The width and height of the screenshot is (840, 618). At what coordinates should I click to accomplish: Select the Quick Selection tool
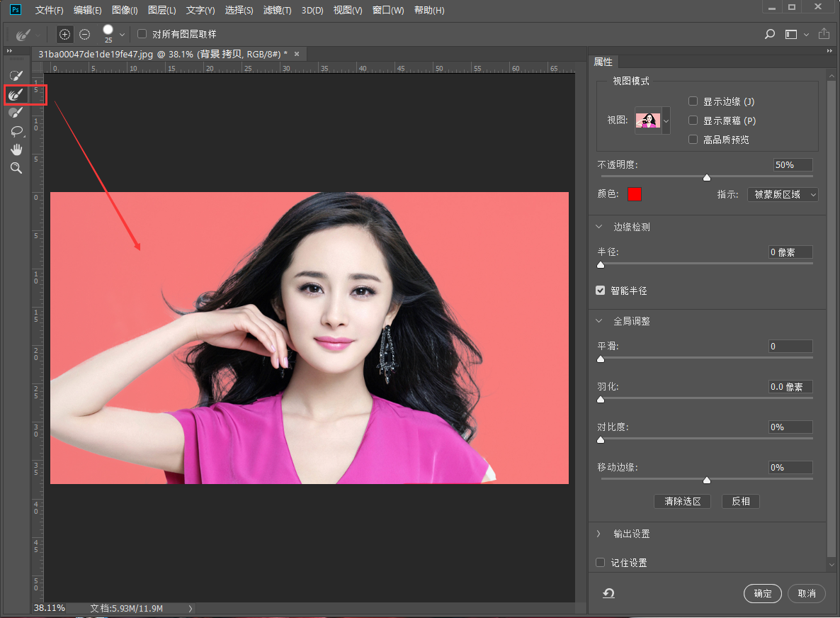[16, 75]
